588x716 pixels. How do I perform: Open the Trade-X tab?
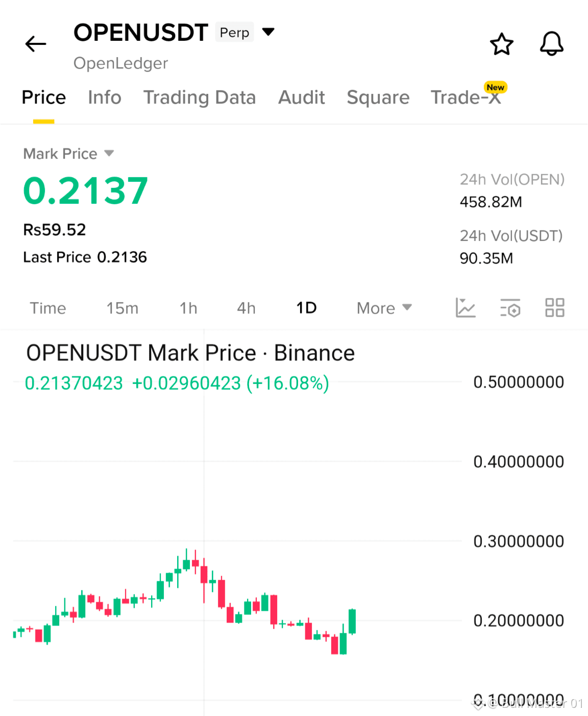(x=466, y=97)
